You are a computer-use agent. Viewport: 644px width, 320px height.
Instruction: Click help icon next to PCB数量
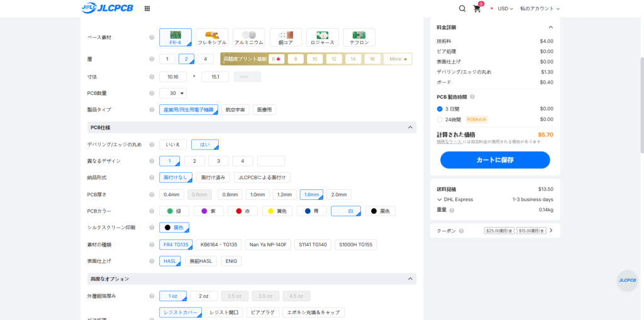pyautogui.click(x=152, y=93)
